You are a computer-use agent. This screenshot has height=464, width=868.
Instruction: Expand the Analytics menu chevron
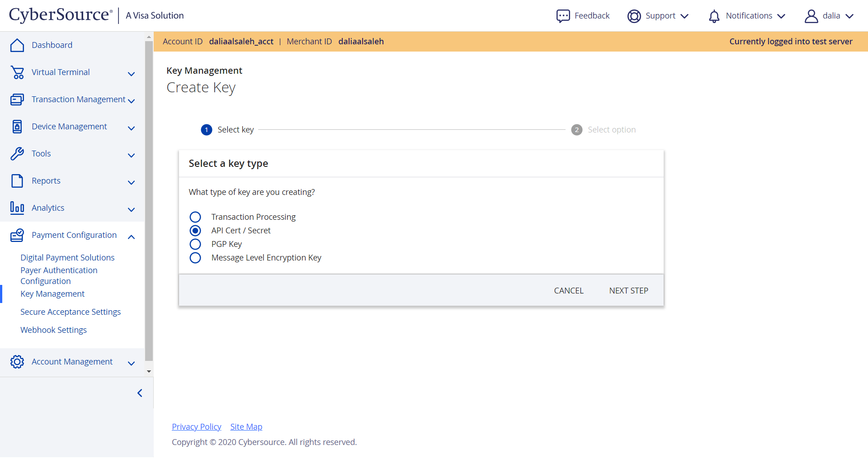[x=132, y=209]
